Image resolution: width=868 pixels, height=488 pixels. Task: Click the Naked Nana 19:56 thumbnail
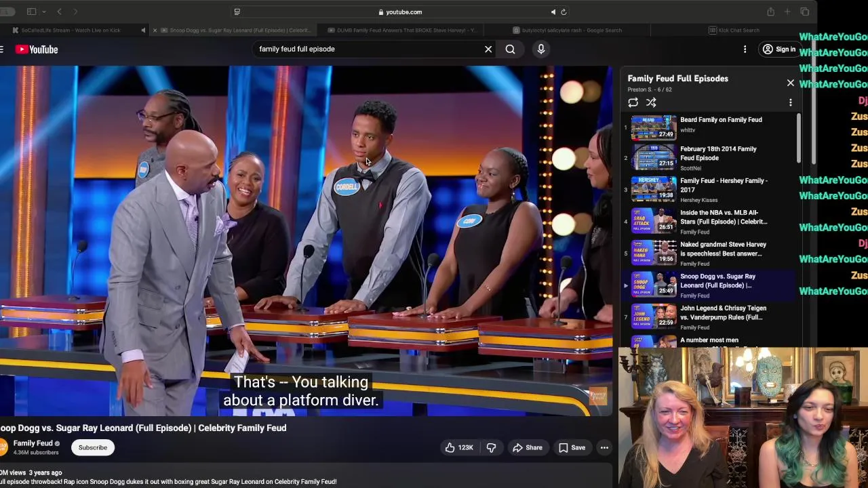(x=654, y=254)
